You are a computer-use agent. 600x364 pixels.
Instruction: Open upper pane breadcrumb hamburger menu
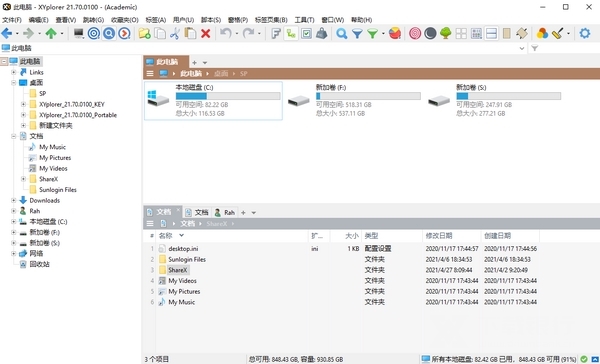(x=150, y=73)
